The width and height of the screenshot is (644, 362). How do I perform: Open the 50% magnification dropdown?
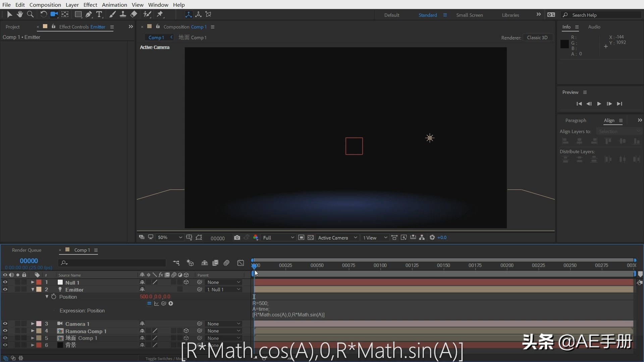(x=170, y=238)
